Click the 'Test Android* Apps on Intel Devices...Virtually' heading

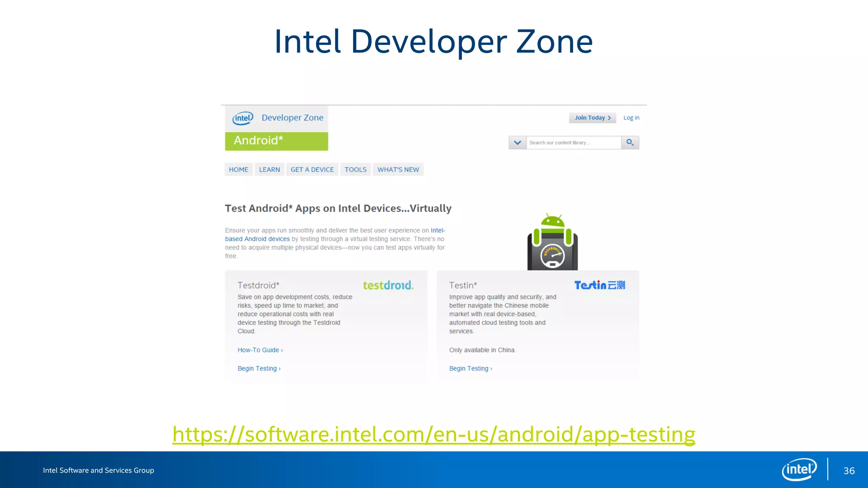coord(338,208)
